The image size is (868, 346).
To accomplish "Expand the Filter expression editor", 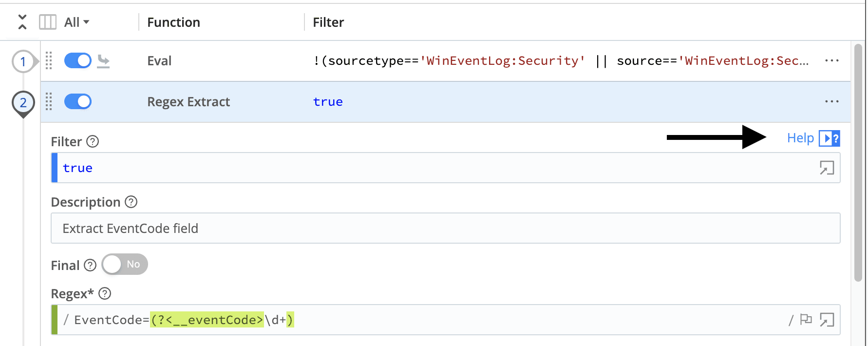I will point(827,168).
